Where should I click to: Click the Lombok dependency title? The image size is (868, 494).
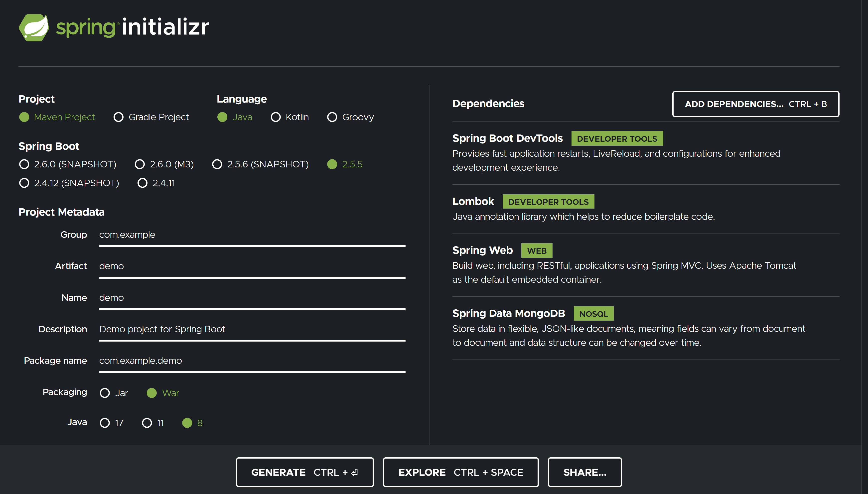tap(473, 202)
